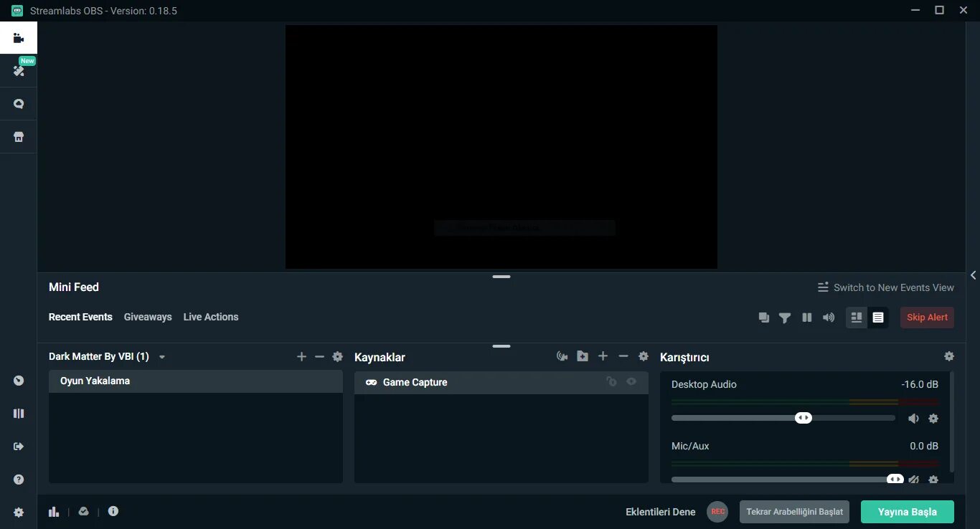Screen dimensions: 980x529
Task: Add a new scene with plus icon
Action: click(x=301, y=356)
